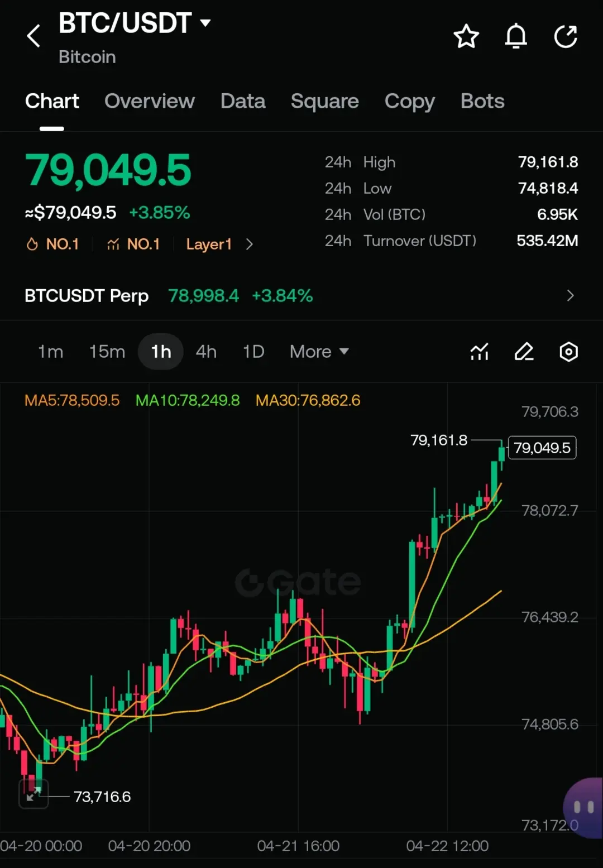Tap the 04-21 16:00 time axis label
603x868 pixels.
click(298, 846)
